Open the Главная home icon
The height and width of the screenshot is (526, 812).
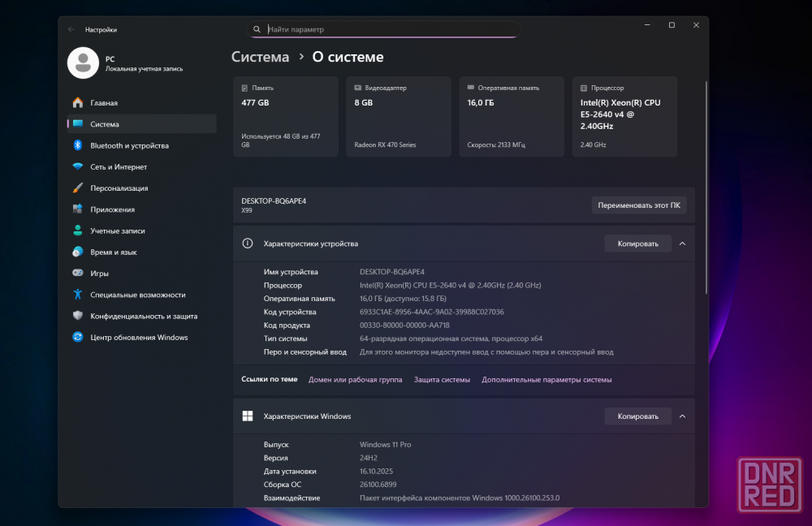tap(78, 103)
